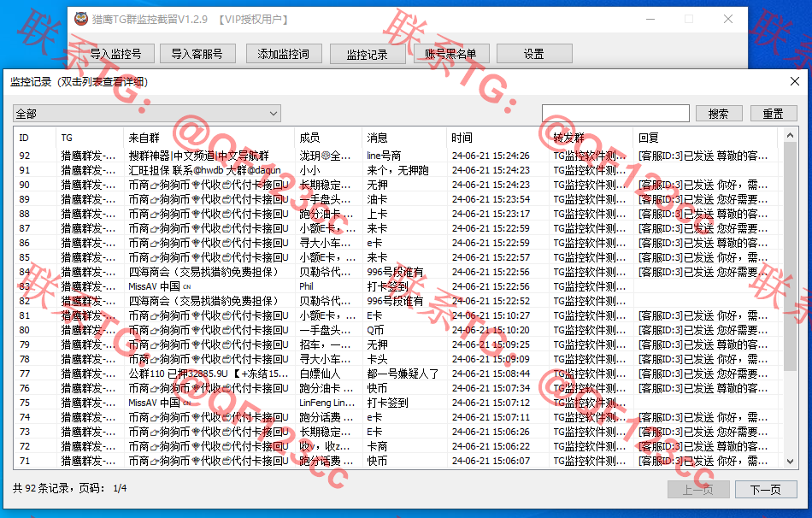
Task: Click timestamp '24-06-21 15:06:26'
Action: click(x=491, y=432)
